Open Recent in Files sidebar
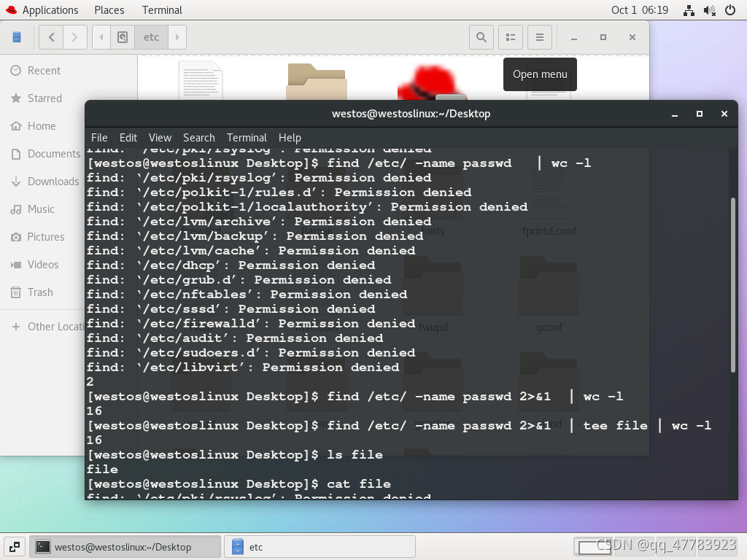 (x=69, y=71)
